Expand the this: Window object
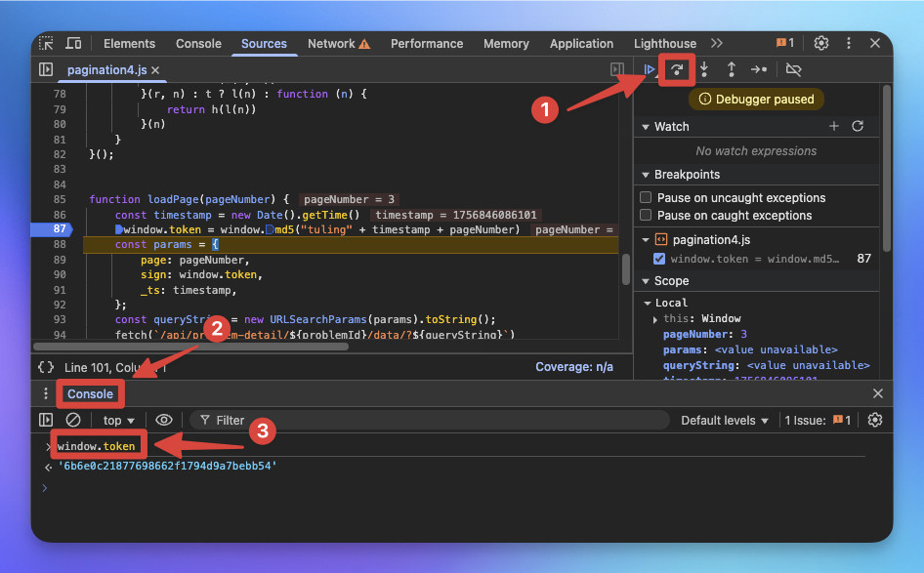 click(655, 319)
